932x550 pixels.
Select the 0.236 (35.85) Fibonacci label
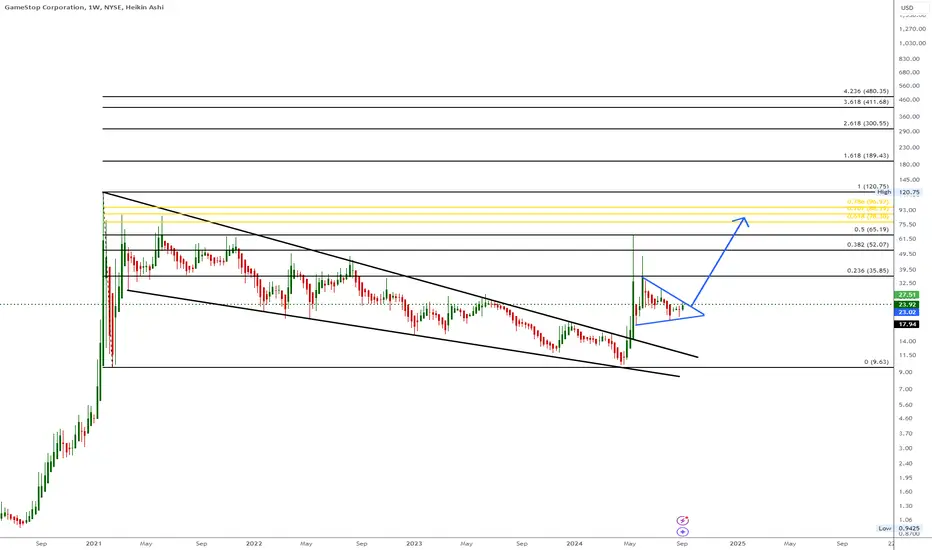click(868, 271)
